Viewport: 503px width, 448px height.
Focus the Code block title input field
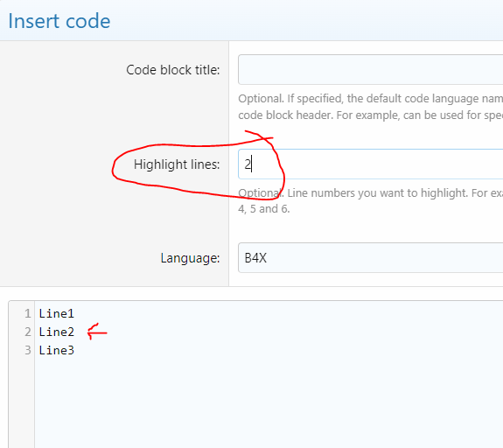point(371,70)
